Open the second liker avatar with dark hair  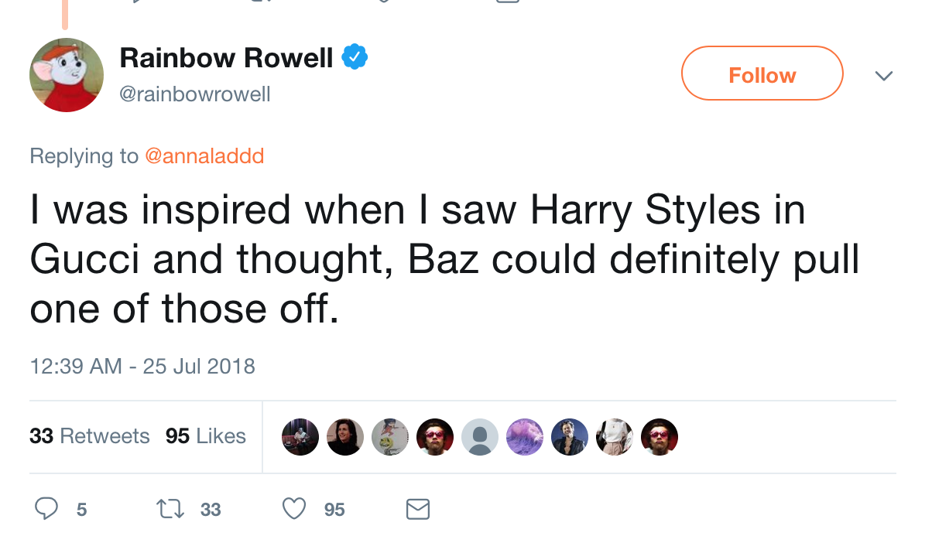(344, 437)
